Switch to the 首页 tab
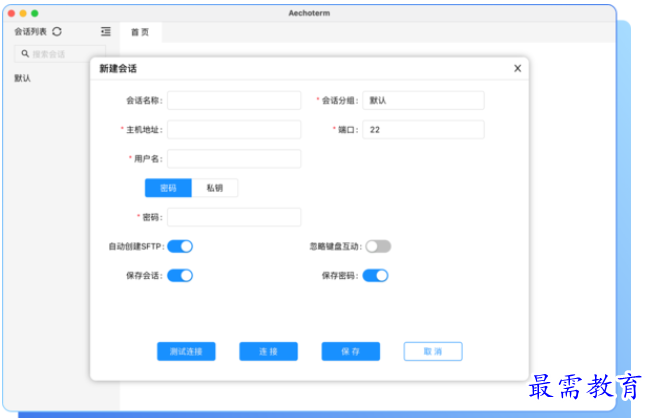650x418 pixels. [140, 32]
